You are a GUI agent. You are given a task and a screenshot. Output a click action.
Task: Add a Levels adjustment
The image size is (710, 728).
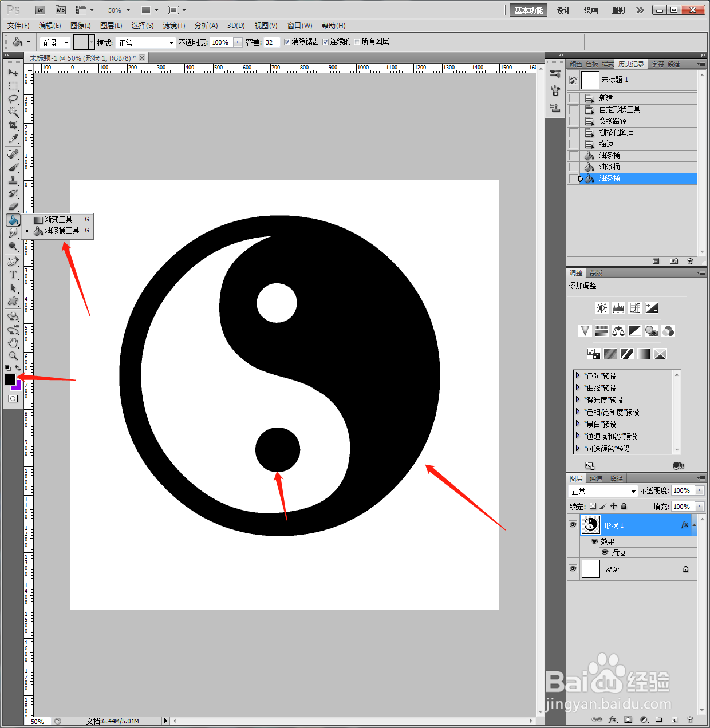click(x=618, y=308)
